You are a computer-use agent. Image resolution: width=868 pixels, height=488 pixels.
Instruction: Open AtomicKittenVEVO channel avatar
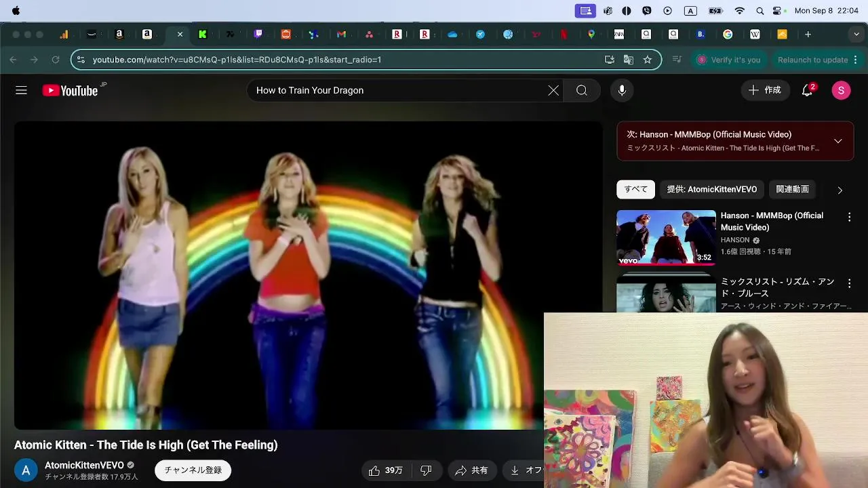[26, 470]
